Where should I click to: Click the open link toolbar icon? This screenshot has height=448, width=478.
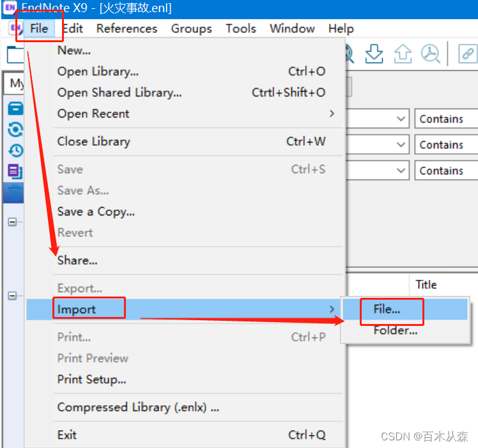(x=468, y=54)
